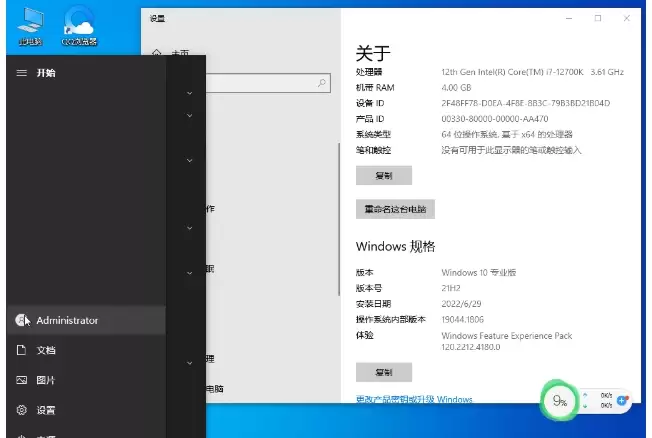Click the 2022/6/29 install date value
652x438 pixels.
click(x=461, y=304)
